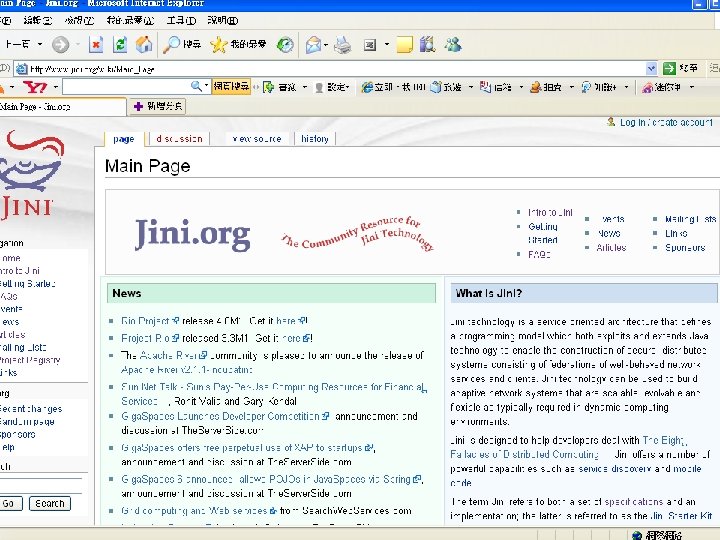This screenshot has height=540, width=720.
Task: Click the Yahoo toolbar shopping bag icon
Action: coord(436,87)
